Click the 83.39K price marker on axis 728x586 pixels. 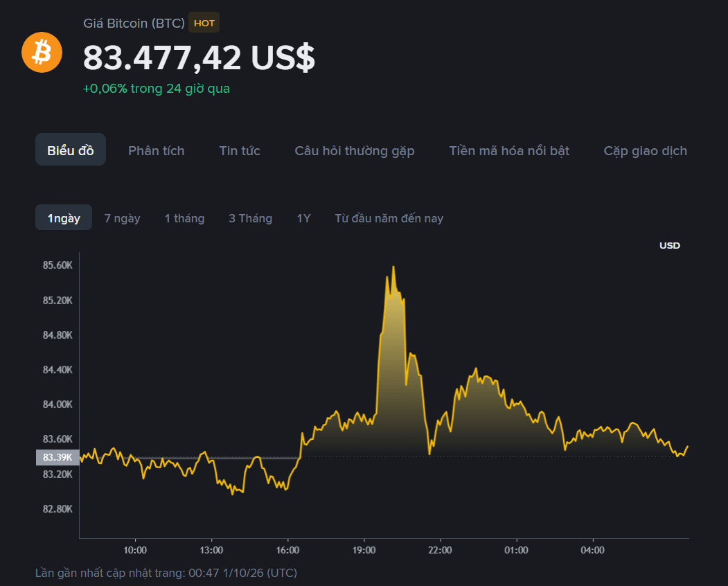point(57,457)
